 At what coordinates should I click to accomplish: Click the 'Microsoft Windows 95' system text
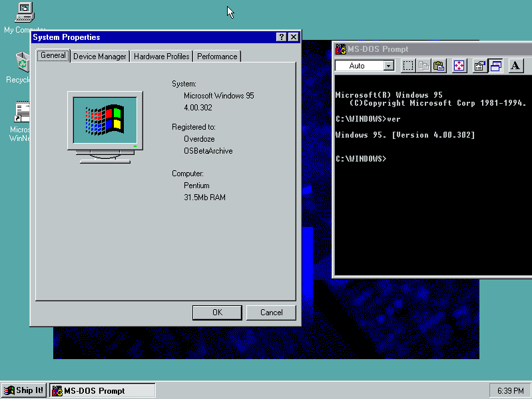tap(219, 96)
